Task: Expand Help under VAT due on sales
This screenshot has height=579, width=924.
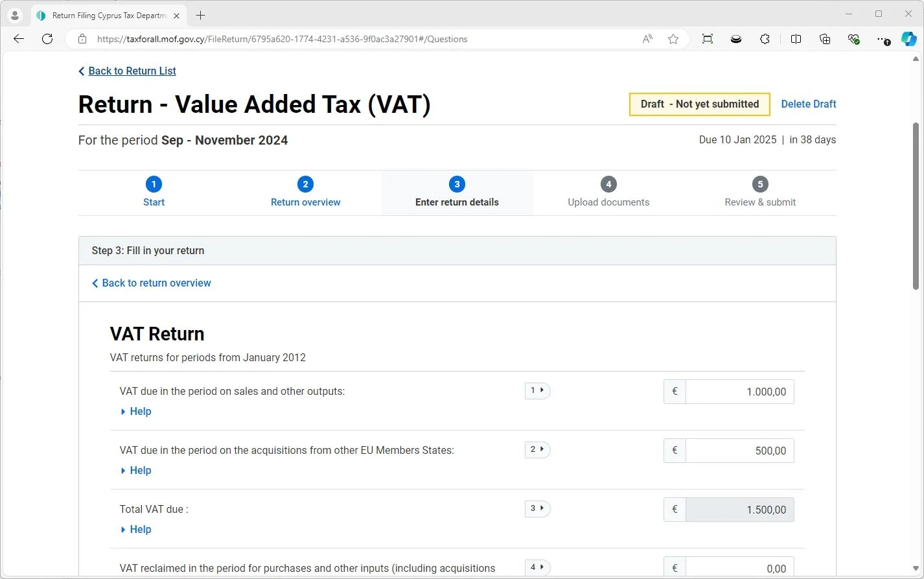Action: point(140,412)
